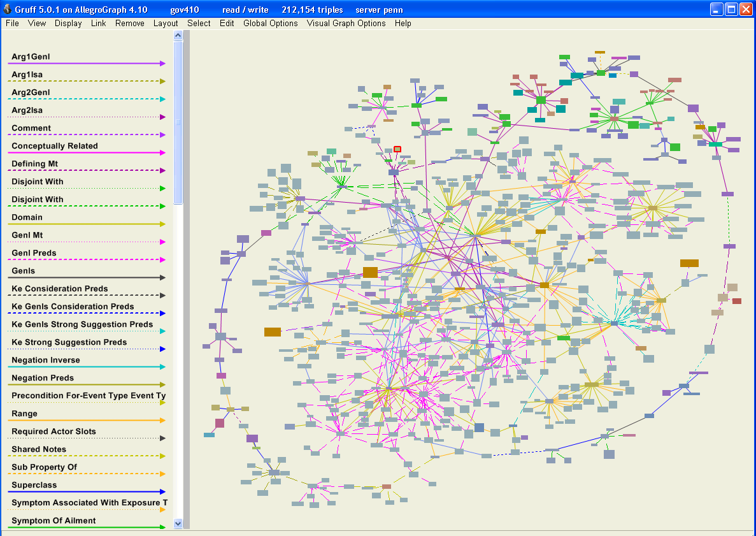The image size is (756, 536).
Task: Select the Conceptually Related legend entry
Action: click(55, 146)
